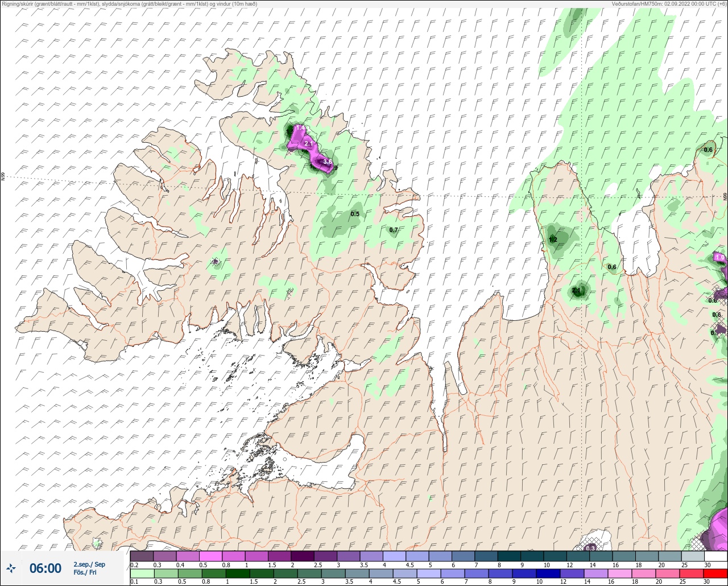Click the white top-row swatch at 30
Viewport: 728px width, 586px height.
(x=715, y=556)
